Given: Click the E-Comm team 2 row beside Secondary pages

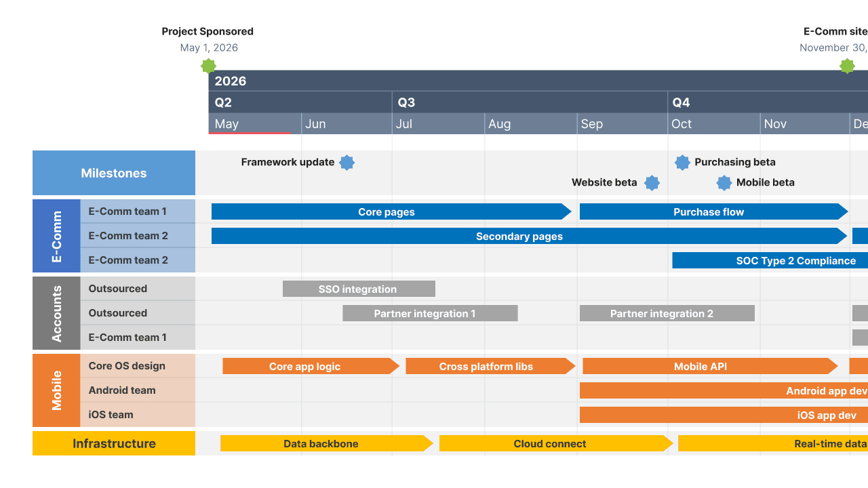Looking at the screenshot, I should pyautogui.click(x=138, y=236).
